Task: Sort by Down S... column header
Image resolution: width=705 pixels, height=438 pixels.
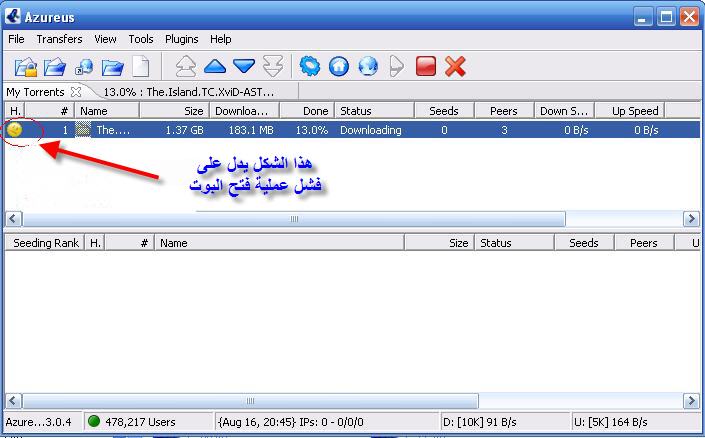Action: point(565,111)
